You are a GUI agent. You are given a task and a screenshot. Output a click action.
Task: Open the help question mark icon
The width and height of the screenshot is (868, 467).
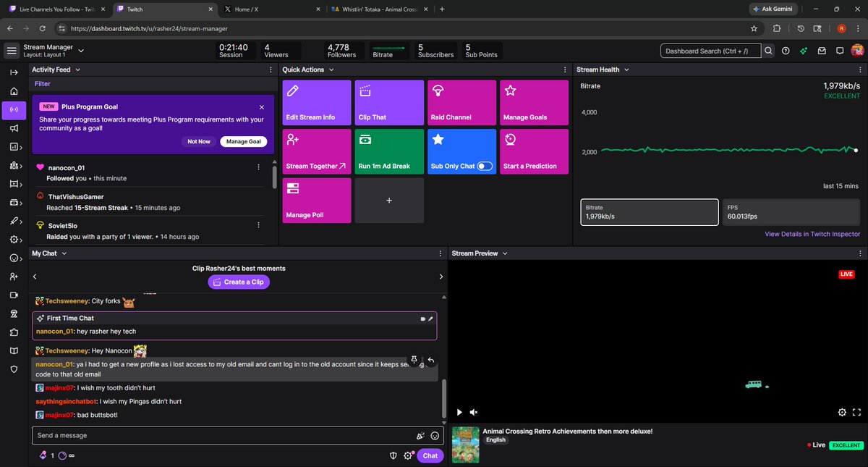coord(786,51)
